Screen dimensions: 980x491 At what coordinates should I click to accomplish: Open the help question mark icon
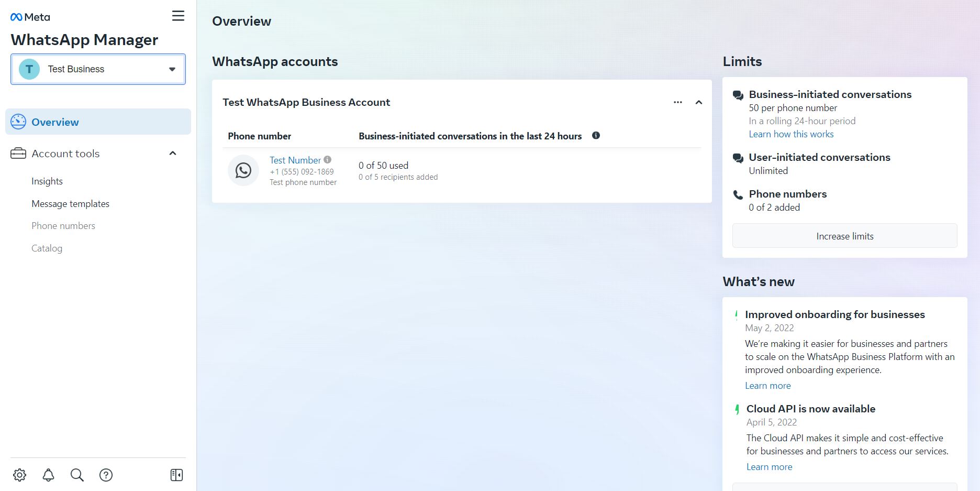click(106, 475)
